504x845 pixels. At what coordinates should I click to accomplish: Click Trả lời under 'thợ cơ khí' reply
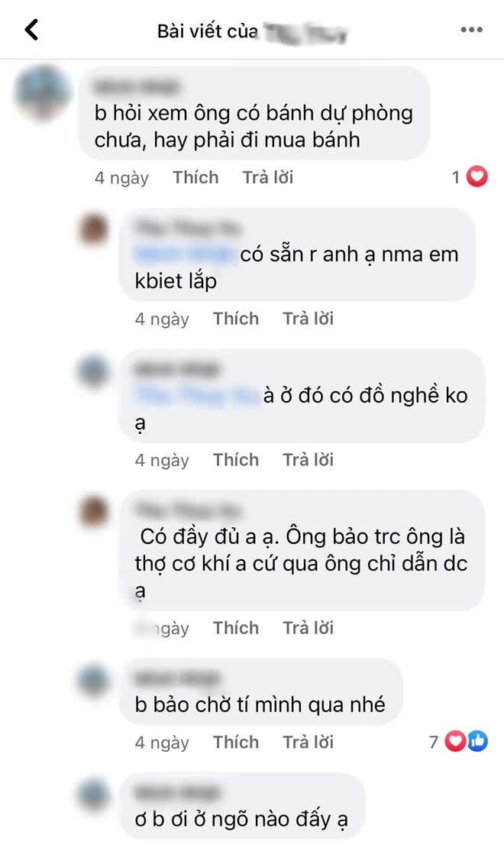pos(308,628)
